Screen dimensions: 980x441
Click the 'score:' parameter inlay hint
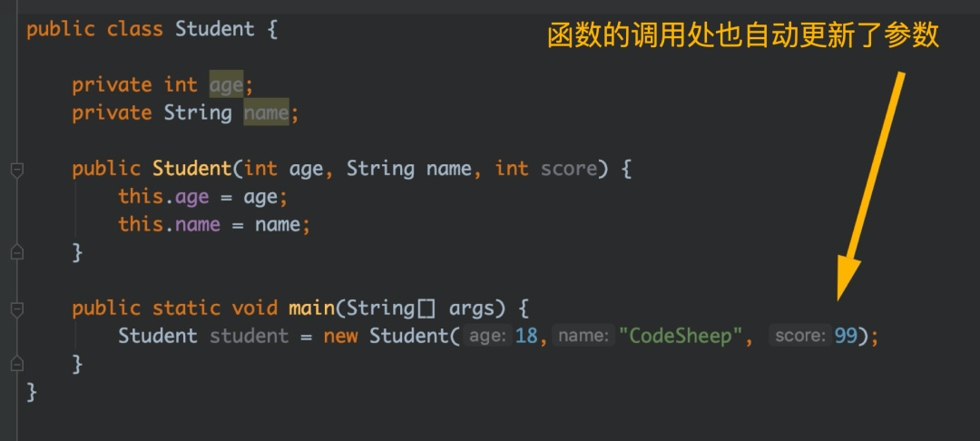800,336
